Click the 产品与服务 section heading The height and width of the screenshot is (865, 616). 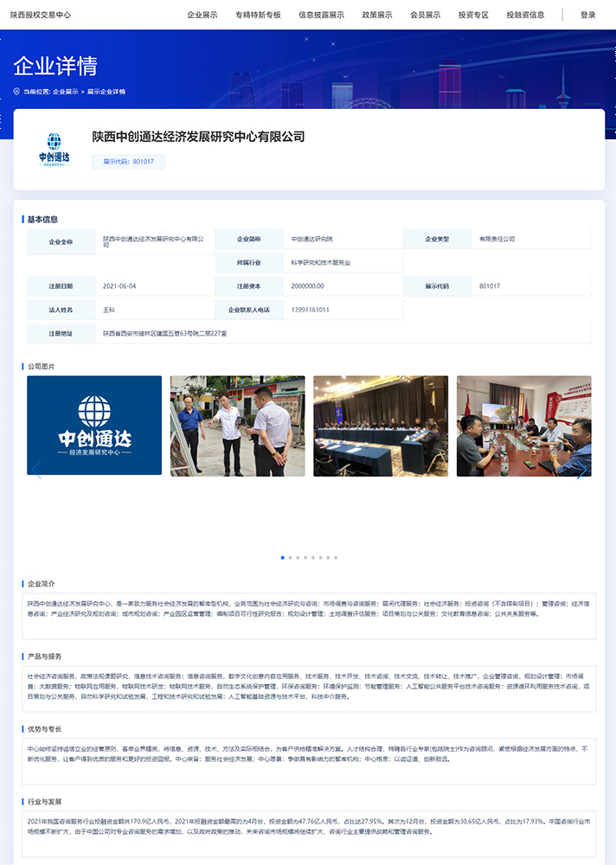[44, 657]
